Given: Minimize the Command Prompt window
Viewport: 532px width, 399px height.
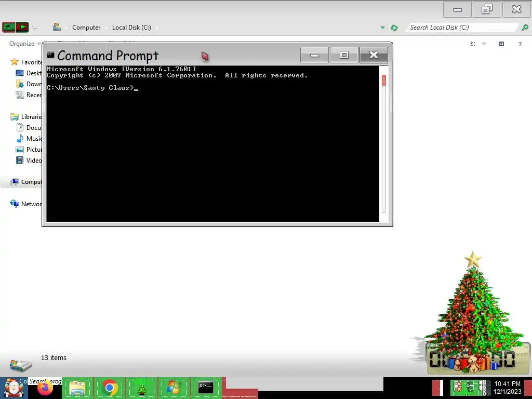Looking at the screenshot, I should pos(314,55).
